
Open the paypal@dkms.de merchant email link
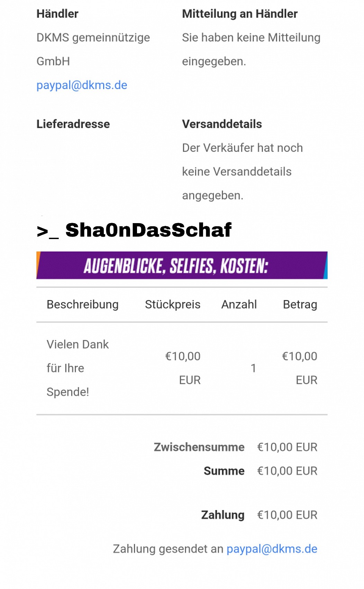(x=82, y=85)
